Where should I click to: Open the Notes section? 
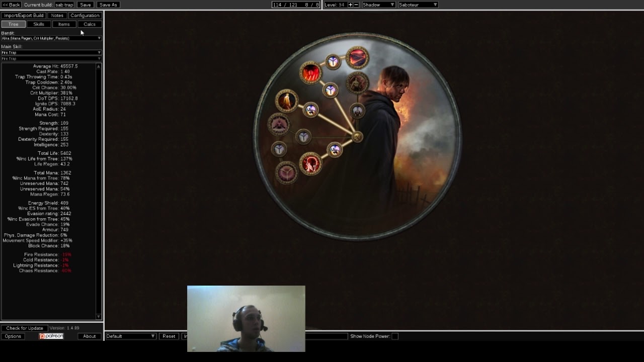(x=57, y=16)
